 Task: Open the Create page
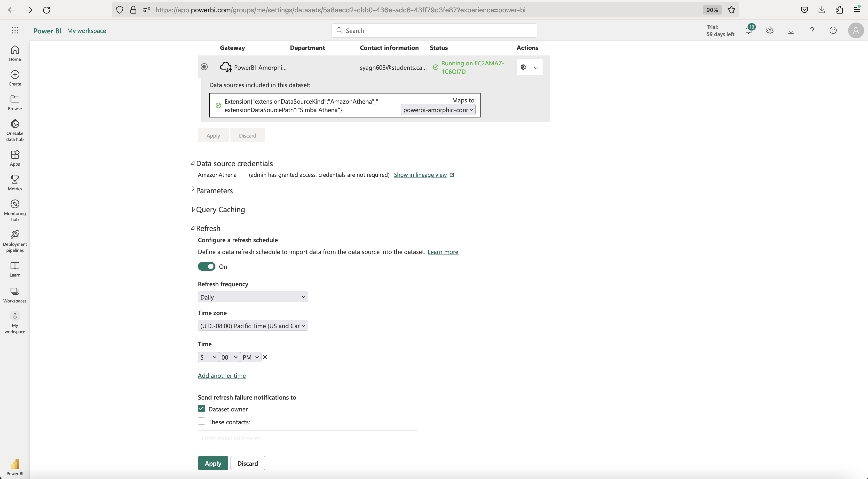coord(15,78)
